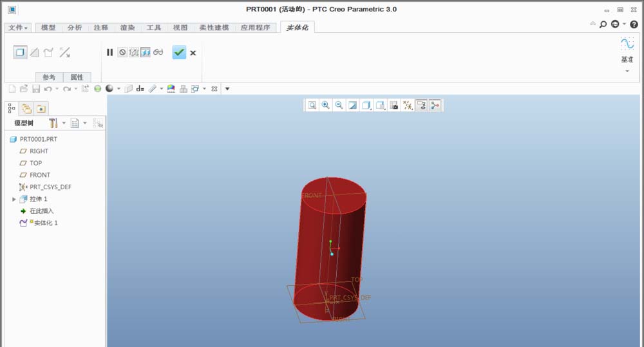This screenshot has width=644, height=347.
Task: Open the measure tool dropdown arrow
Action: [x=162, y=89]
